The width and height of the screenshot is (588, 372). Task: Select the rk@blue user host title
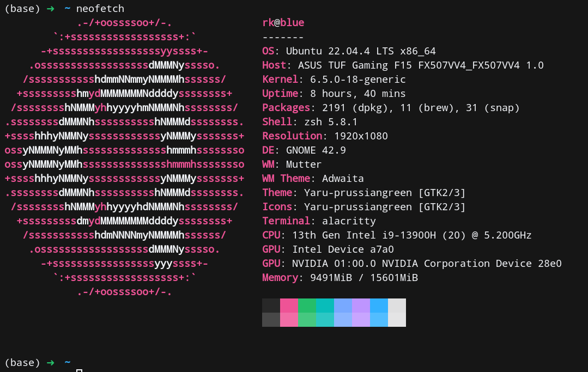283,23
